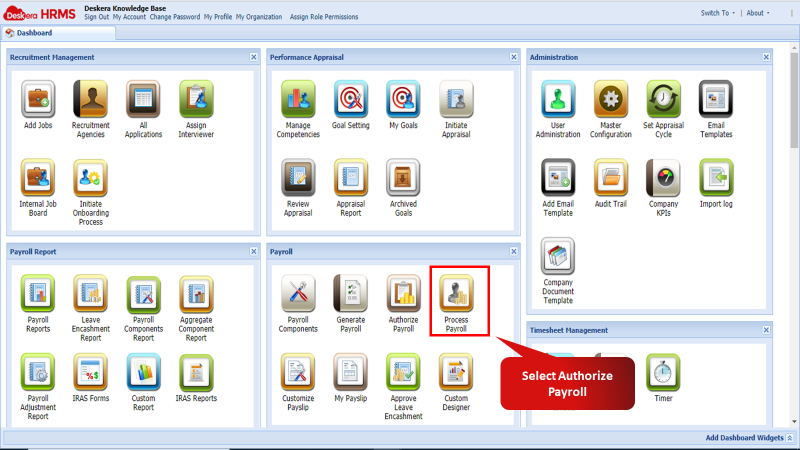This screenshot has width=800, height=450.
Task: Open Company Document Template
Action: click(558, 256)
